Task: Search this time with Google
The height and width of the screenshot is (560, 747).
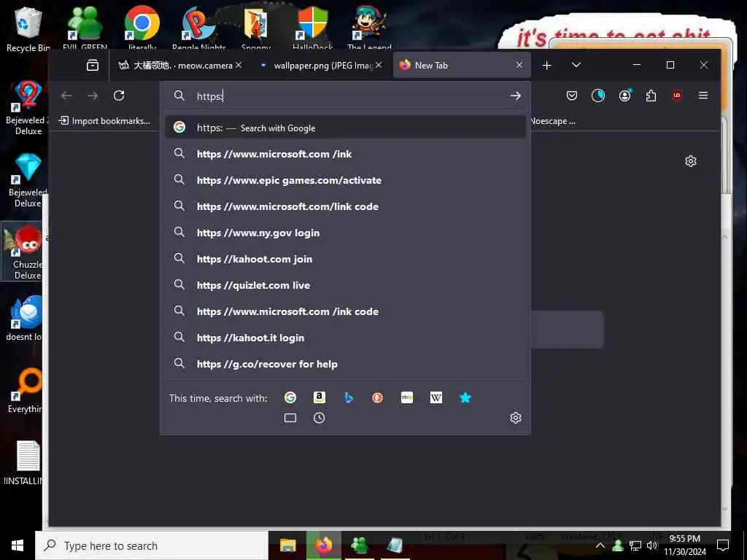Action: (x=290, y=397)
